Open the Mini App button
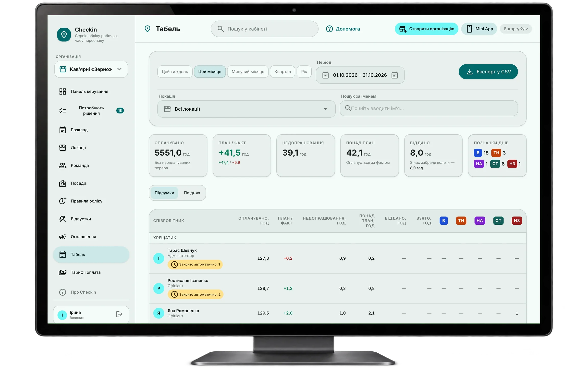Image resolution: width=588 pixels, height=368 pixels. coord(479,29)
